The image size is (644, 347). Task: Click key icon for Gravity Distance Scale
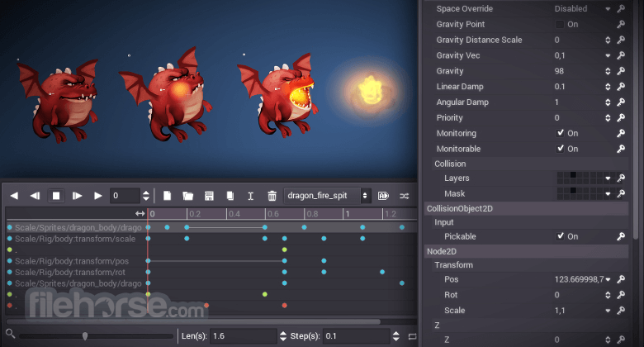pos(621,40)
